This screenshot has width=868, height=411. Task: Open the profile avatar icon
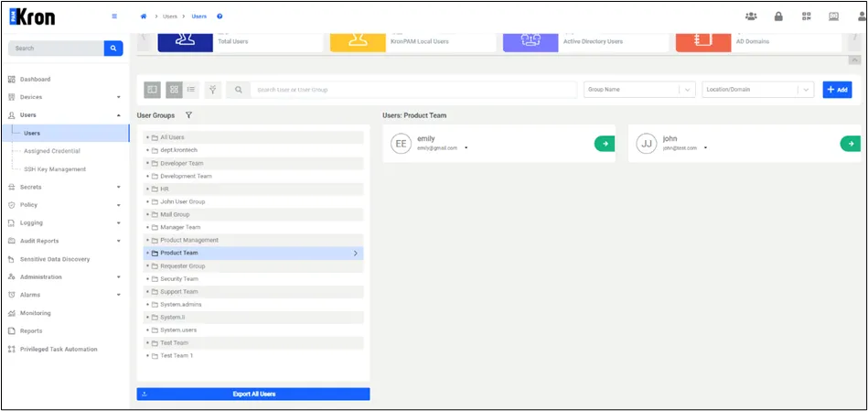862,16
